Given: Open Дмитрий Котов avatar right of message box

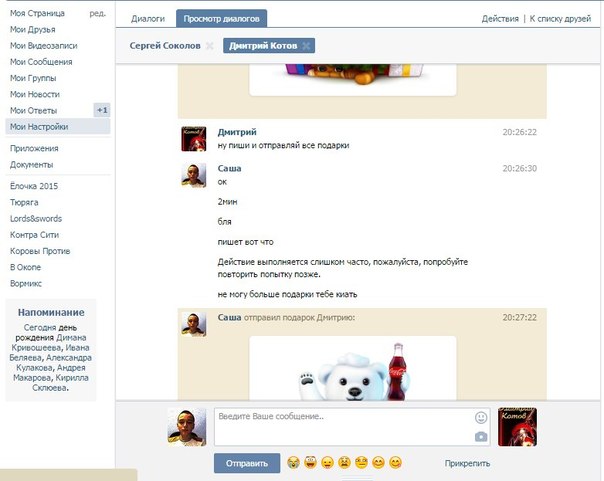Looking at the screenshot, I should [517, 427].
